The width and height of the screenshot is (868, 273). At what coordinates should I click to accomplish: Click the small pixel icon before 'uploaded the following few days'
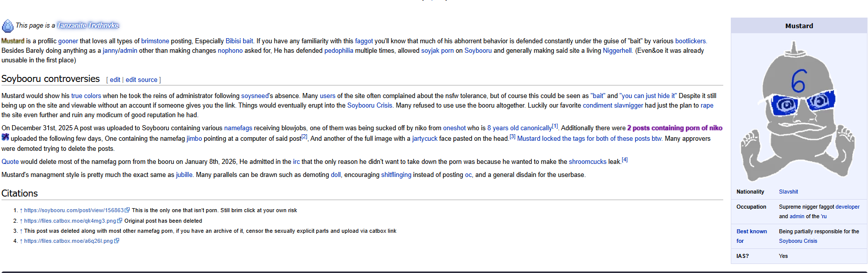[6, 137]
